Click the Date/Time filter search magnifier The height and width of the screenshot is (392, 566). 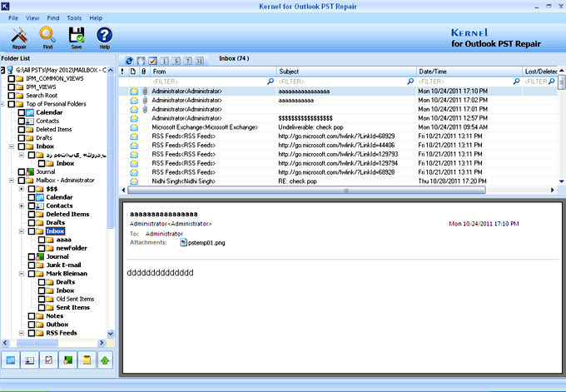pos(516,82)
